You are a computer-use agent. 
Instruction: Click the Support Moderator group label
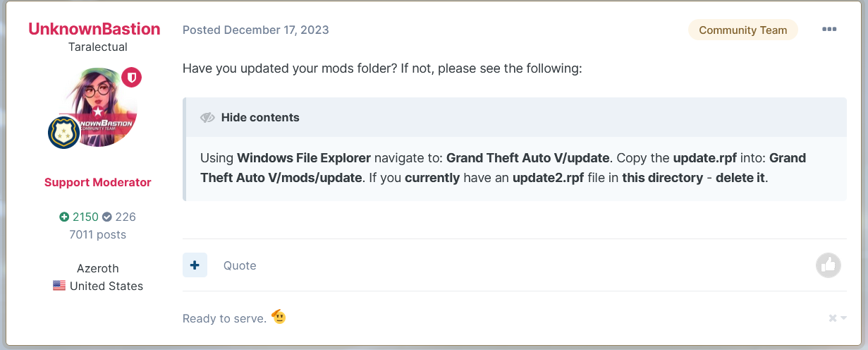pos(98,182)
